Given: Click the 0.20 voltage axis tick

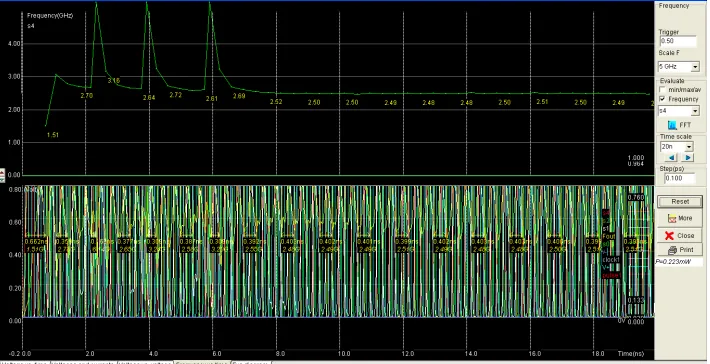Looking at the screenshot, I should (x=14, y=288).
